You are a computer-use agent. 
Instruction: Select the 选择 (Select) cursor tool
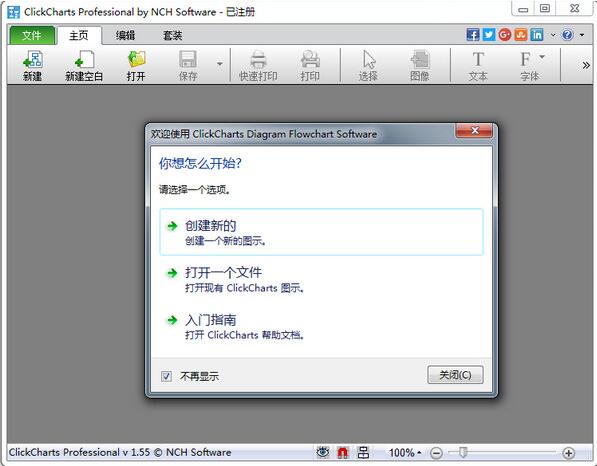[x=369, y=66]
